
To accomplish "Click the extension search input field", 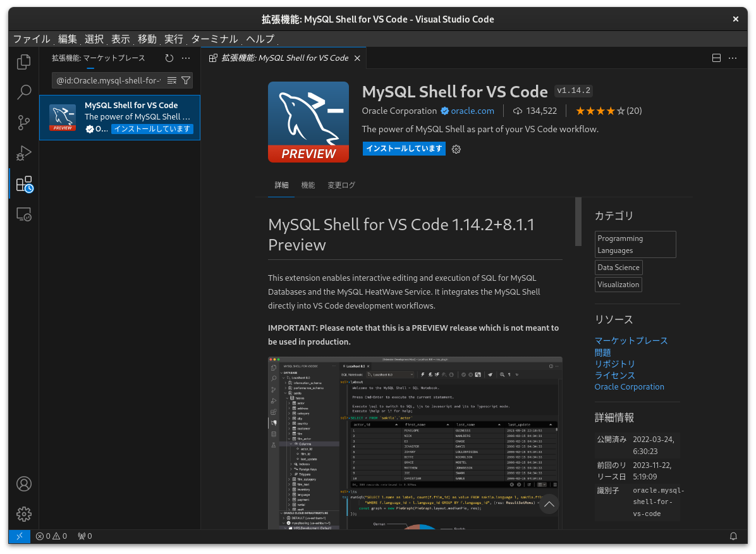I will tap(107, 80).
